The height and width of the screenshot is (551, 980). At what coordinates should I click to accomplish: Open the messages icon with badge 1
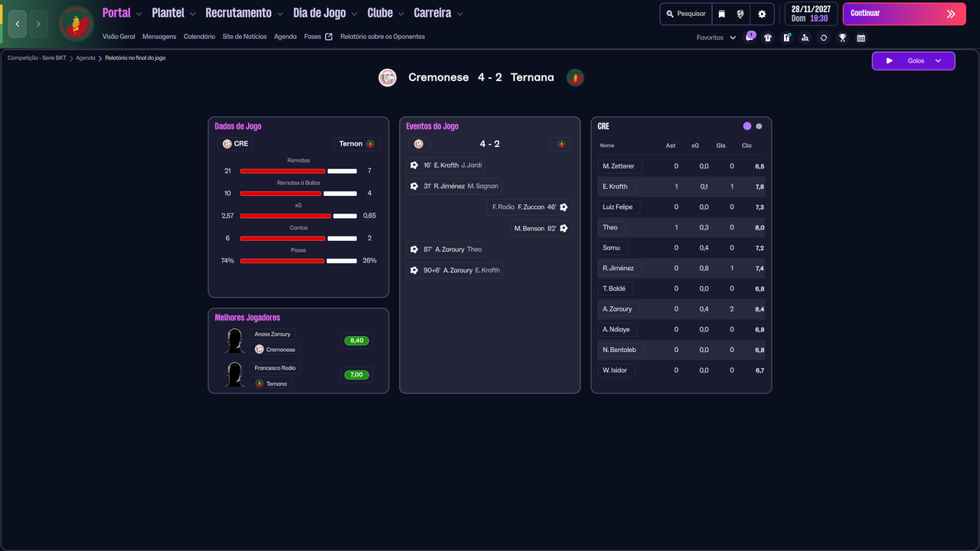[750, 37]
